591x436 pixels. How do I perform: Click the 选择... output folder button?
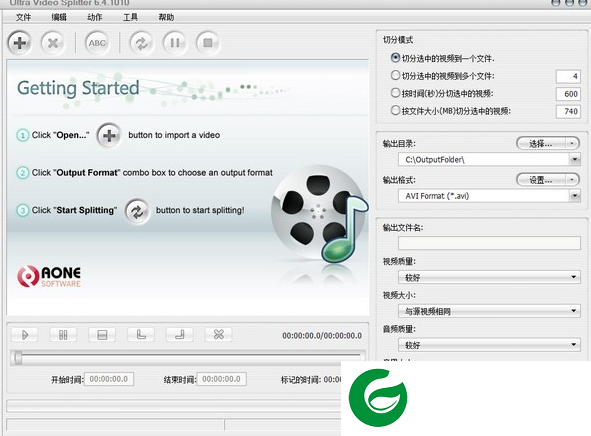pyautogui.click(x=541, y=144)
